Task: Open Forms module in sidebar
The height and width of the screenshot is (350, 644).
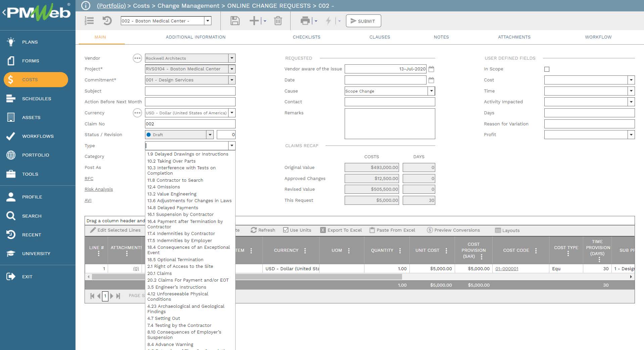Action: [30, 61]
